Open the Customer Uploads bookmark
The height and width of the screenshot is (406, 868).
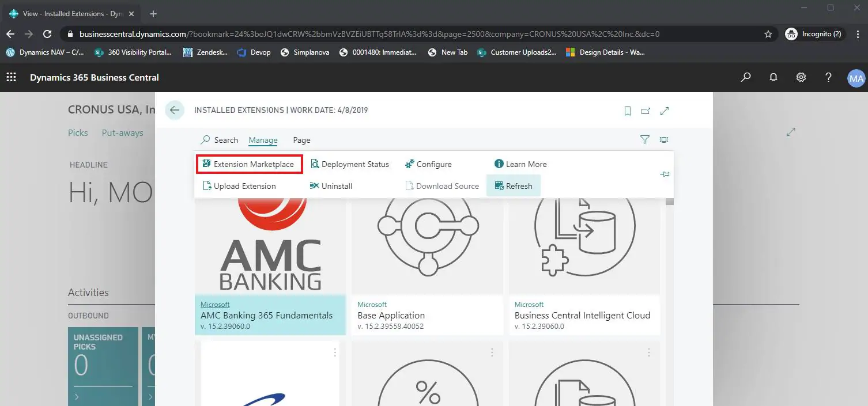point(517,52)
